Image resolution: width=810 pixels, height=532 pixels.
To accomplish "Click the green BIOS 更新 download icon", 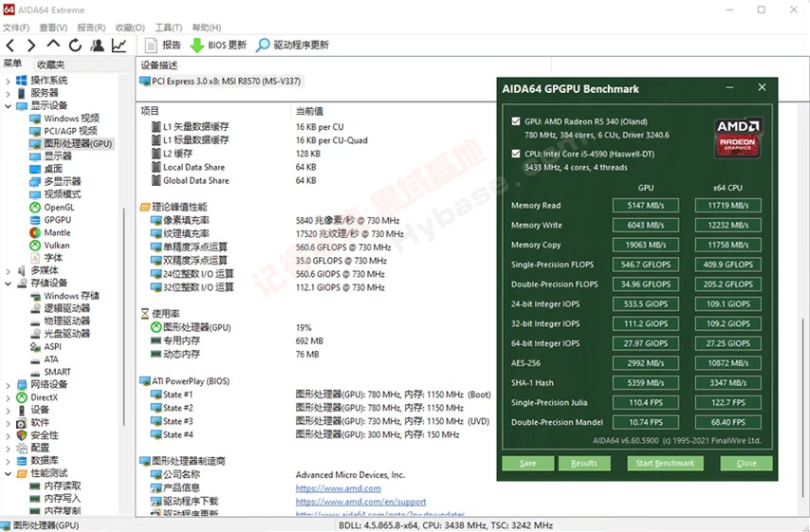I will click(197, 45).
